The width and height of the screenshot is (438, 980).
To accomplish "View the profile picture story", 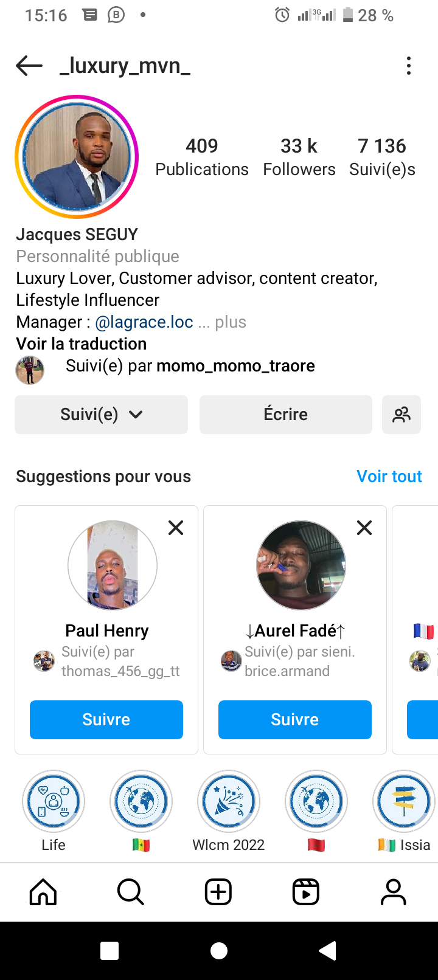I will point(77,157).
